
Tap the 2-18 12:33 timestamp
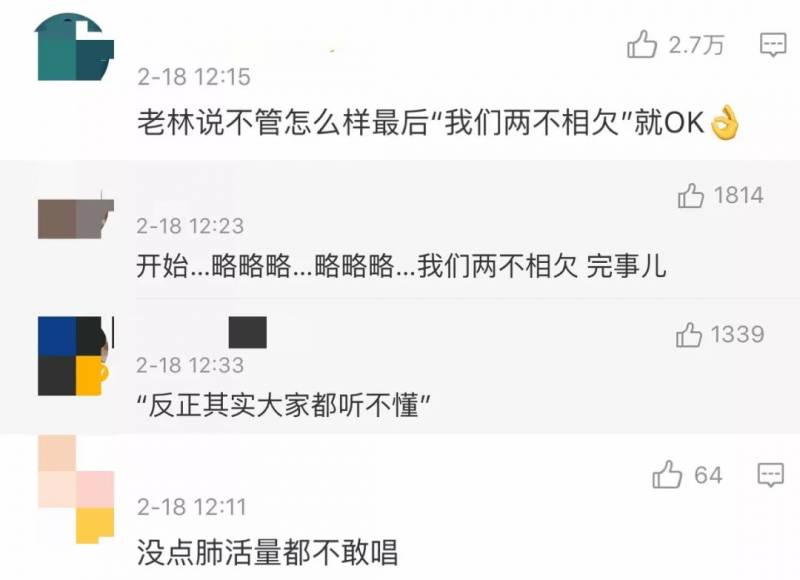click(190, 365)
